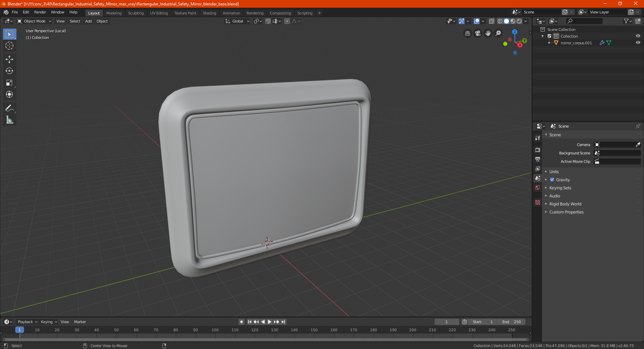Toggle orthographic/perspective grid view icon
The width and height of the screenshot is (644, 349).
[468, 33]
